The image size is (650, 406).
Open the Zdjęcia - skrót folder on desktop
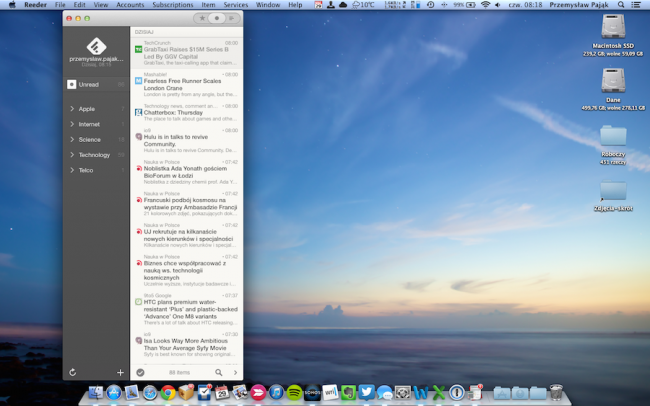tap(613, 191)
